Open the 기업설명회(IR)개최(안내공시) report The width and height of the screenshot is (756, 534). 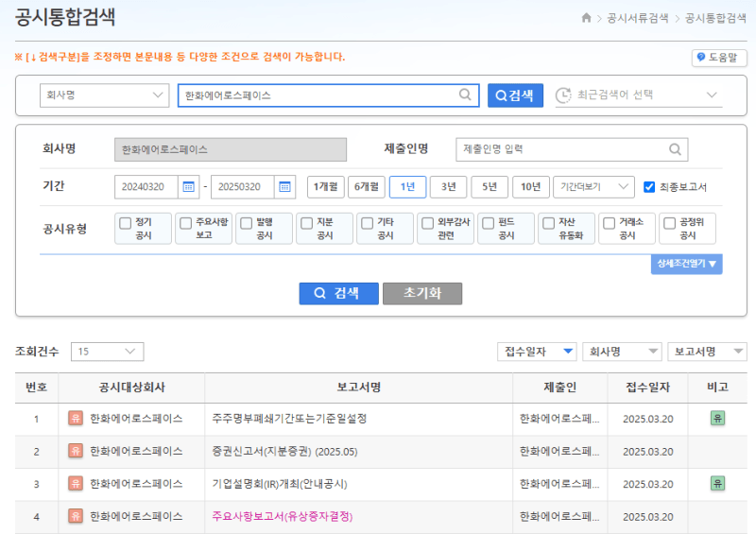(x=279, y=484)
